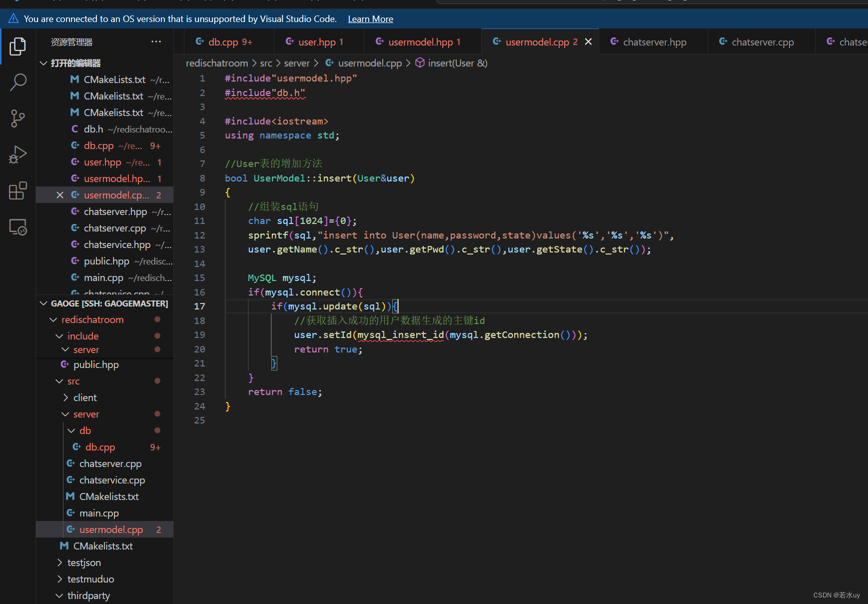This screenshot has width=868, height=604.
Task: Place cursor on return false line
Action: point(285,392)
